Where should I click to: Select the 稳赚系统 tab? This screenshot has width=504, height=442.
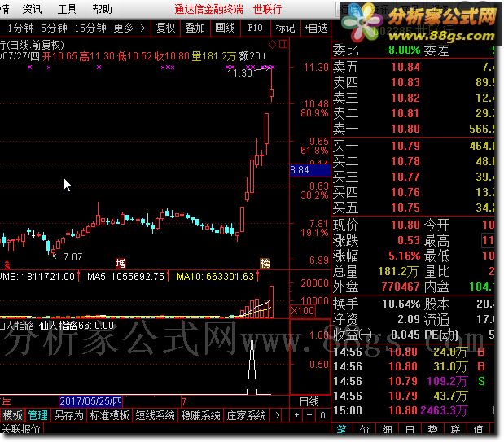point(200,415)
